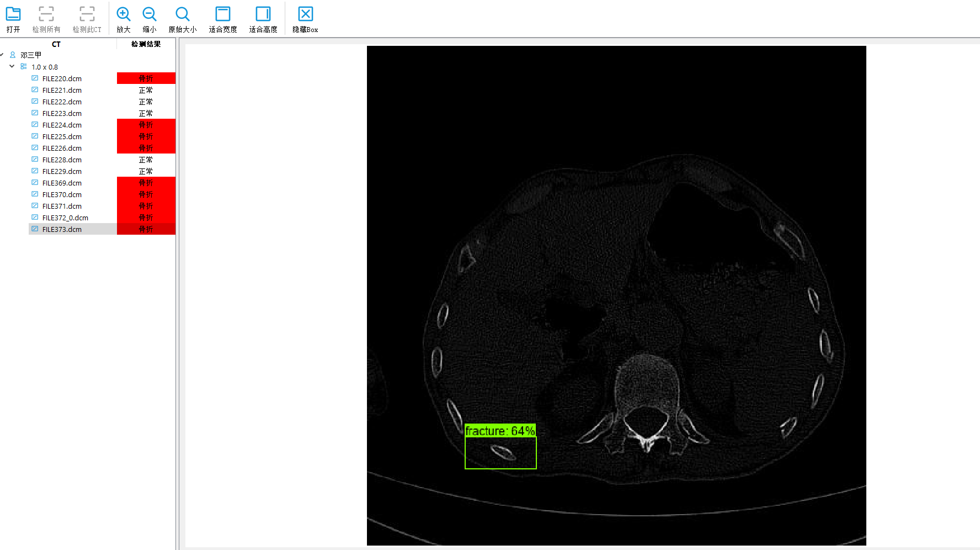Click the CT column header
Screen dimensions: 980x550
(56, 44)
